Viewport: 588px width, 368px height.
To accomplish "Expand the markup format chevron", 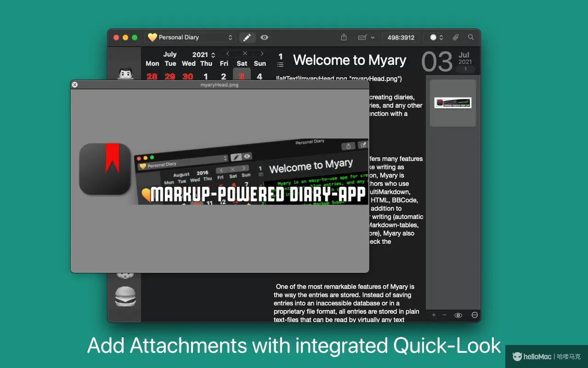I will point(373,37).
